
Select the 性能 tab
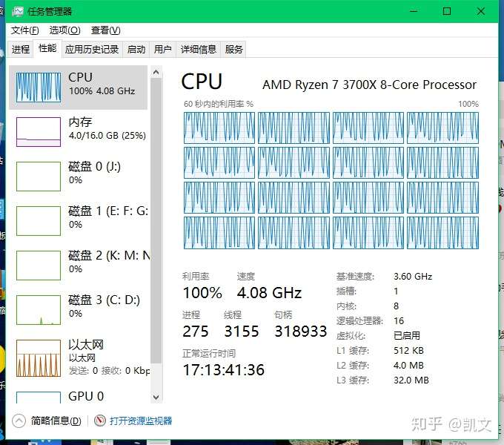[x=47, y=48]
